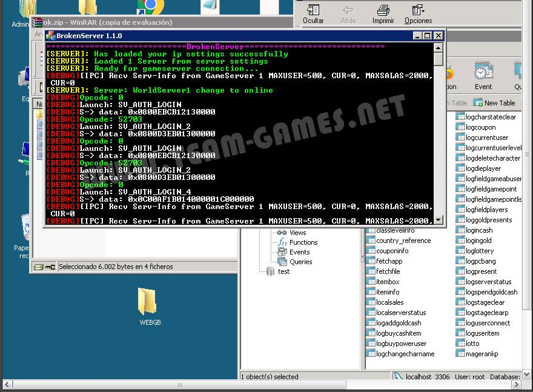
Task: Click the logcurrentuser table icon
Action: pyautogui.click(x=460, y=138)
